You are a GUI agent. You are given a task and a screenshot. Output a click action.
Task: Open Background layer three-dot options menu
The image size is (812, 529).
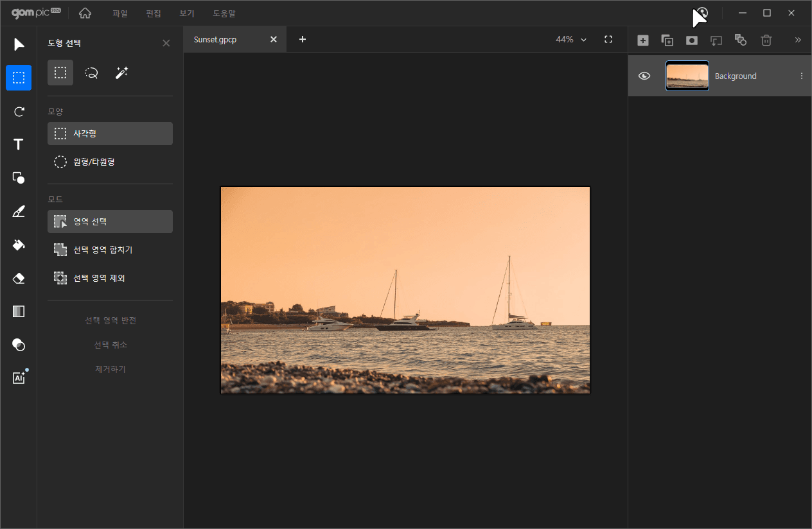801,76
